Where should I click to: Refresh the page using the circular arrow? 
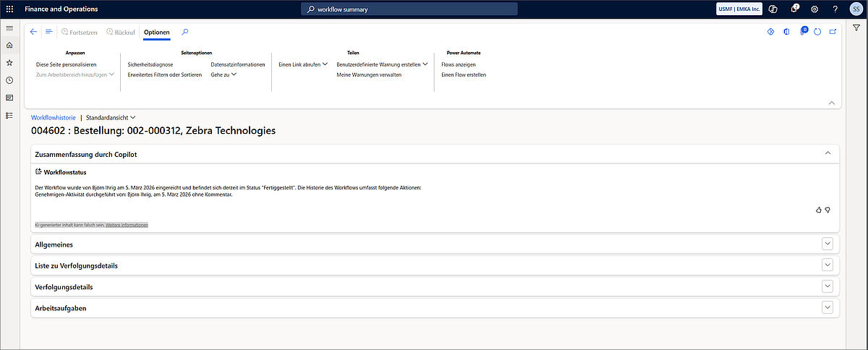(817, 32)
